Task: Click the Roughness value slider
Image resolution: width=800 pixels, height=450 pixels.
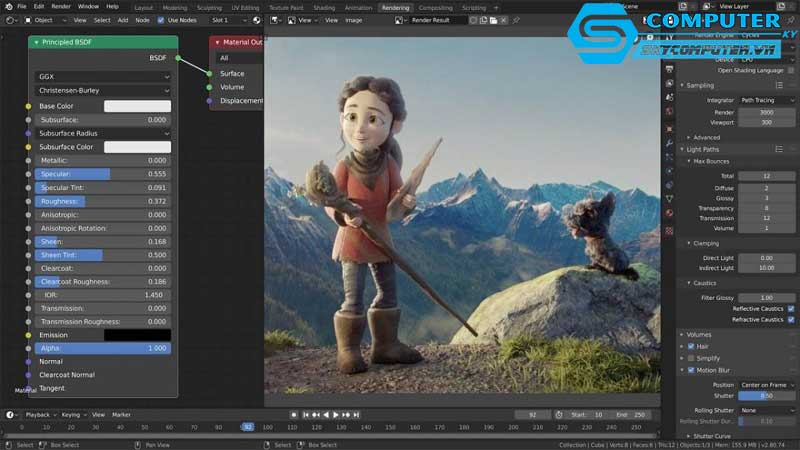Action: coord(103,201)
